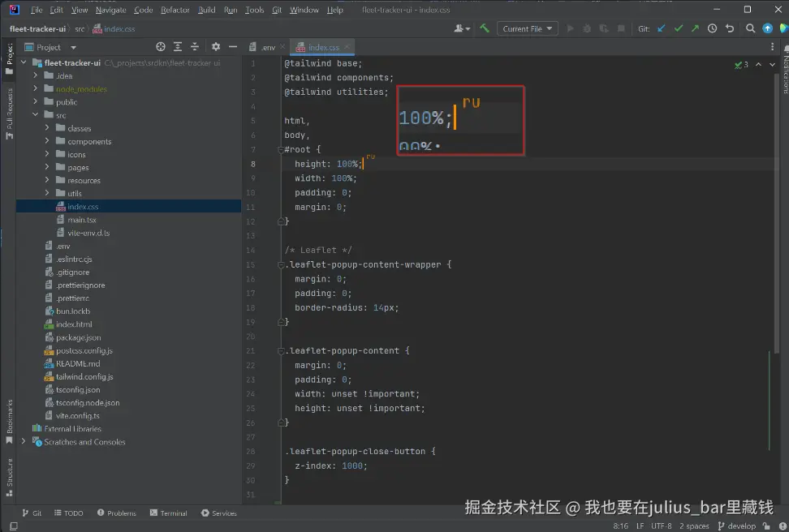Click the inspections checkmark indicator in editor
Screen dimensions: 789x532
click(740, 64)
